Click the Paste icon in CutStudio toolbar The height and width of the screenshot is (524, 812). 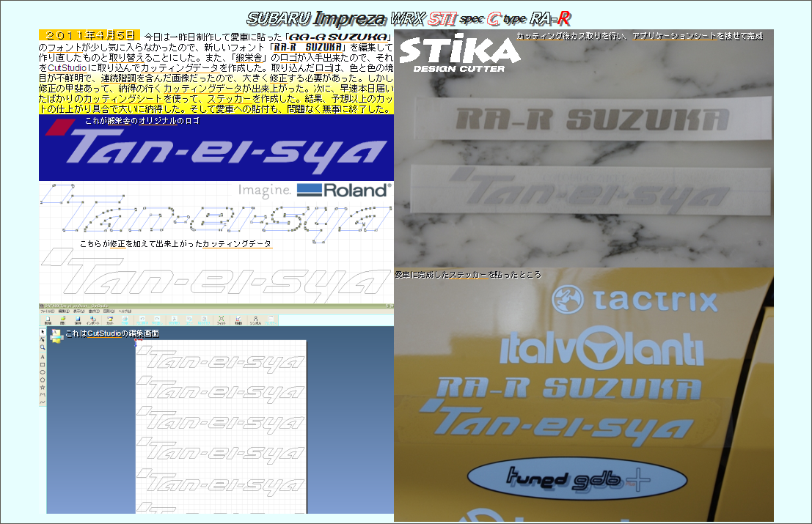point(204,320)
